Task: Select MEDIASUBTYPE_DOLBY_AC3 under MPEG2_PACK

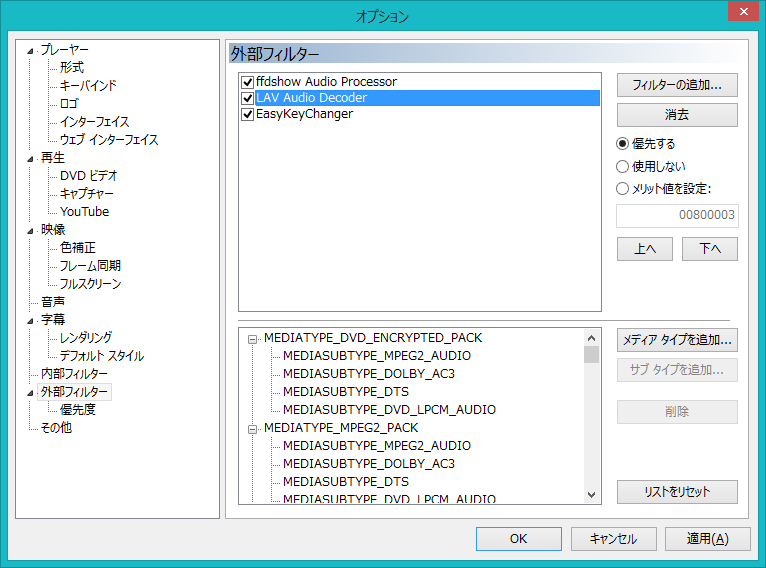Action: click(x=369, y=463)
